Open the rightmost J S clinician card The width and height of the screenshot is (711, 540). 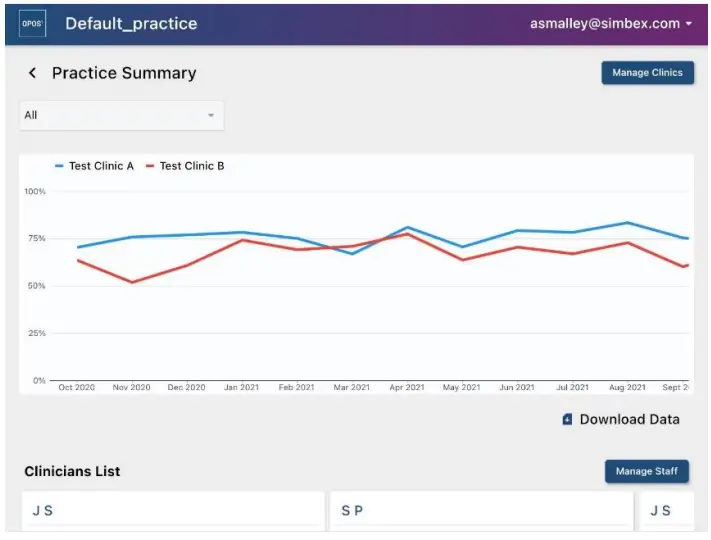666,511
